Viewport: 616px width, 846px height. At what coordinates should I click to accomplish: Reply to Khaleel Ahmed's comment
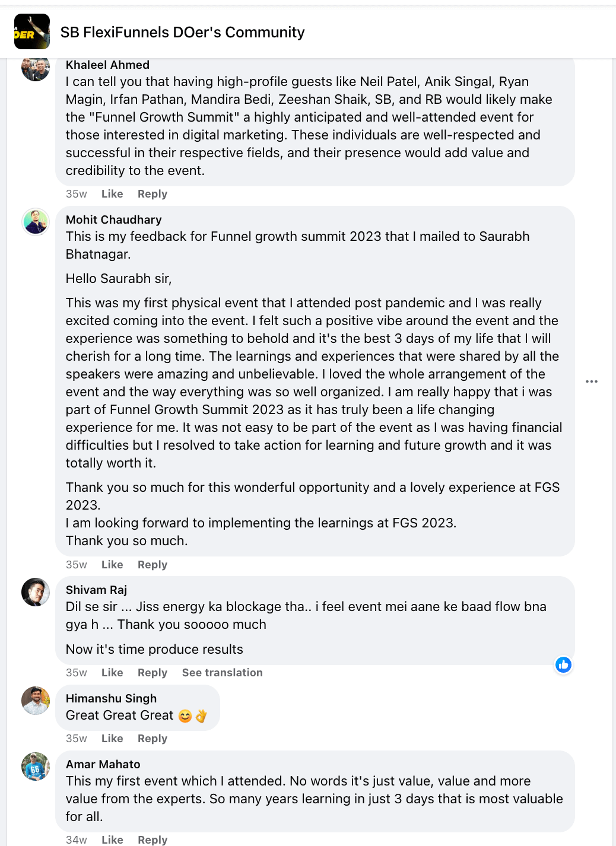(x=153, y=194)
